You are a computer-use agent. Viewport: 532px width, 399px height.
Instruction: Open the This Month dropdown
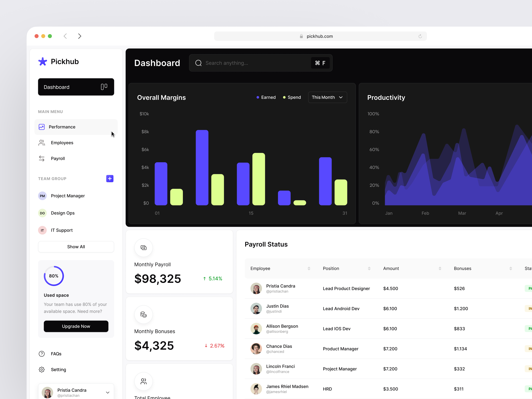(327, 97)
